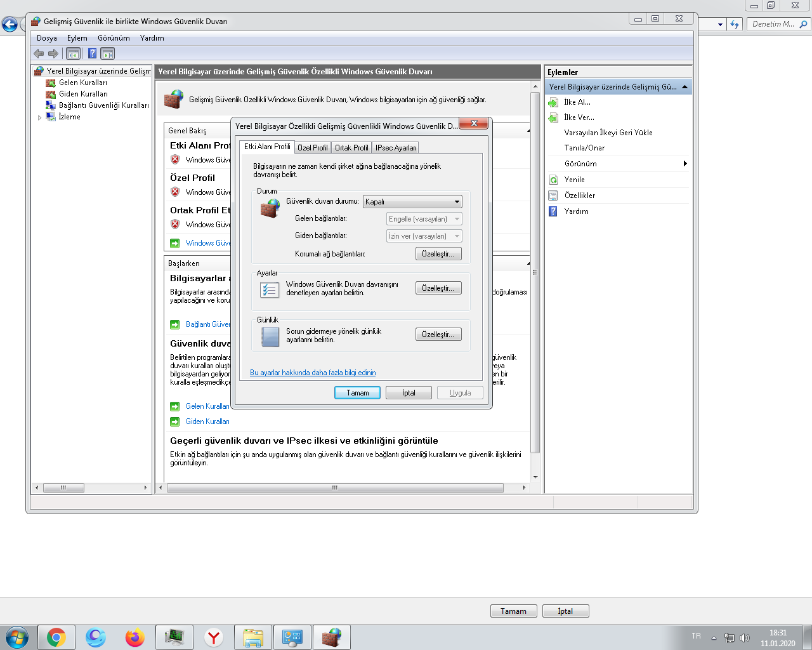Select Giden Kuralları in the tree
The image size is (812, 650).
pos(83,94)
